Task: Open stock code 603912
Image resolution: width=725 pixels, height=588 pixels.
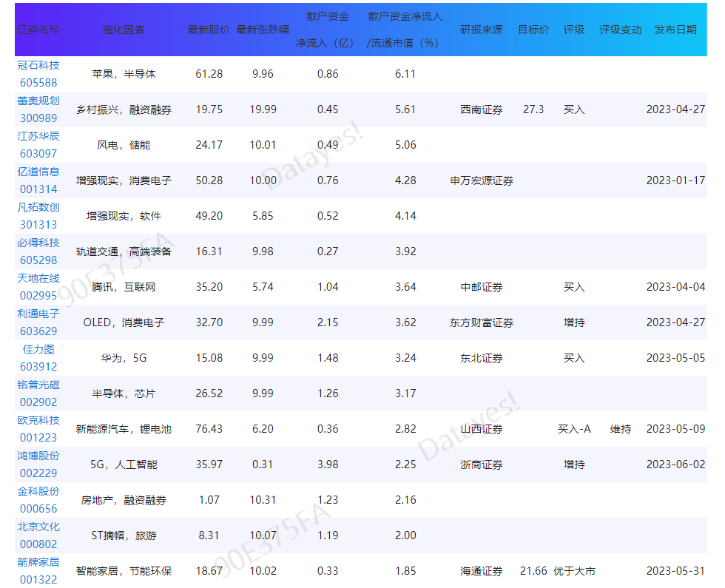Action: pos(38,367)
